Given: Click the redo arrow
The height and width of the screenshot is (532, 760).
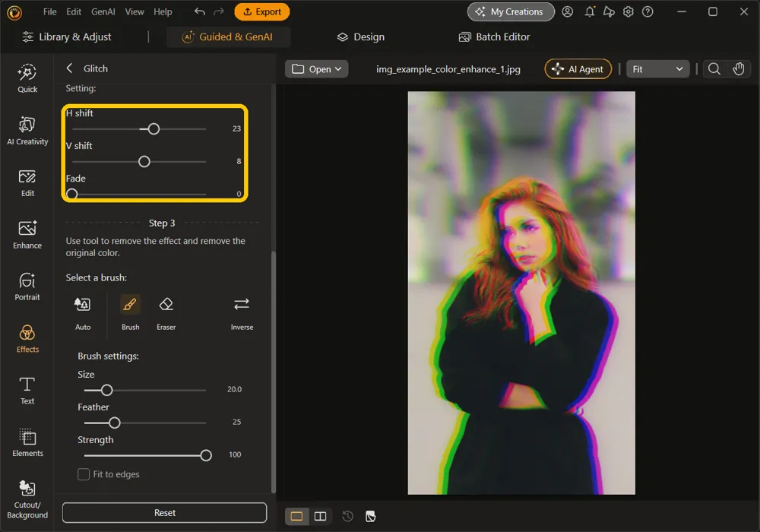Looking at the screenshot, I should click(219, 11).
